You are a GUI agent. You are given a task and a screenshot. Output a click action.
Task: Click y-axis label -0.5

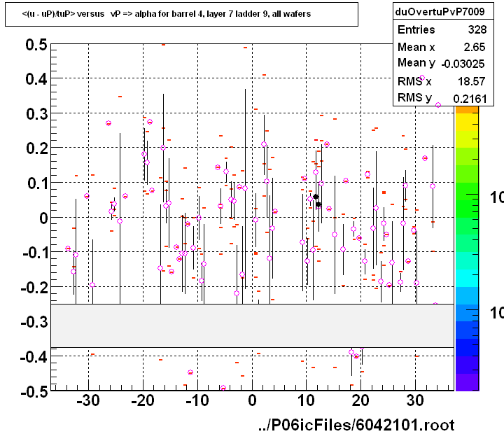(34, 392)
